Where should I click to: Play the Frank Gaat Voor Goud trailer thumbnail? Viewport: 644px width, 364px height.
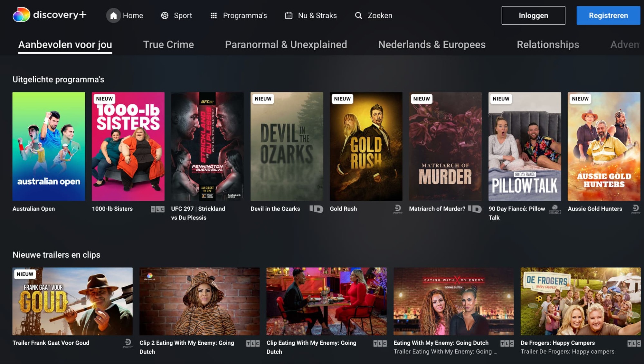click(x=72, y=301)
